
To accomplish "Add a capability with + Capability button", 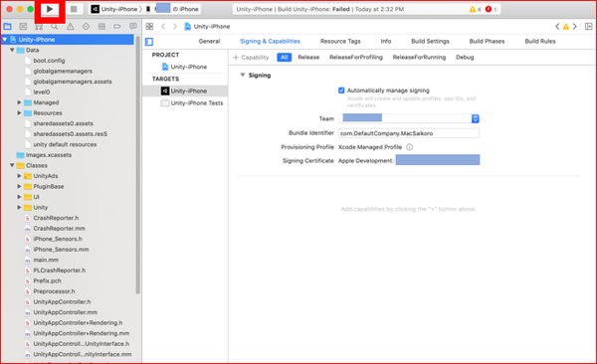I will click(x=251, y=57).
